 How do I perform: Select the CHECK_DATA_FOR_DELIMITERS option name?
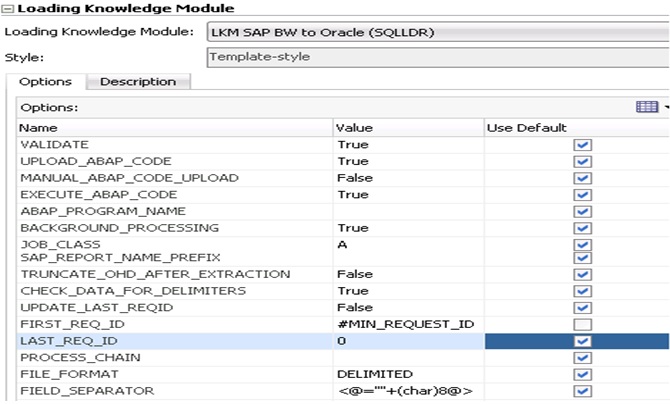(133, 291)
